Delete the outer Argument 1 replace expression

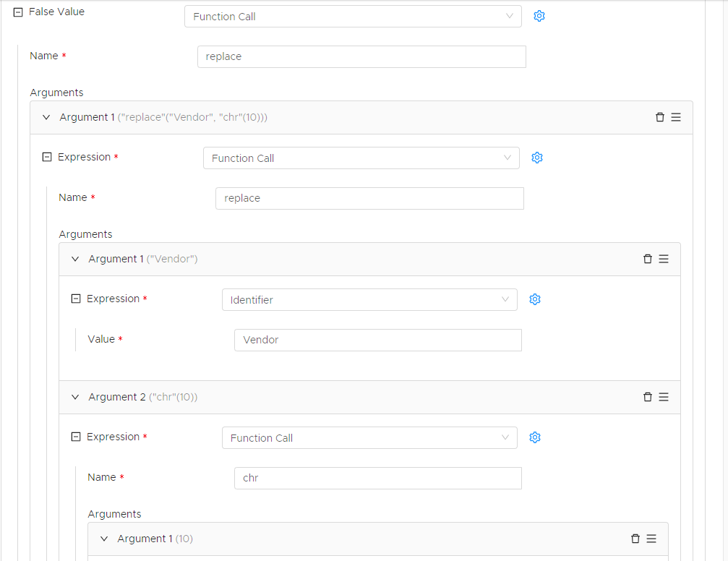click(x=659, y=117)
